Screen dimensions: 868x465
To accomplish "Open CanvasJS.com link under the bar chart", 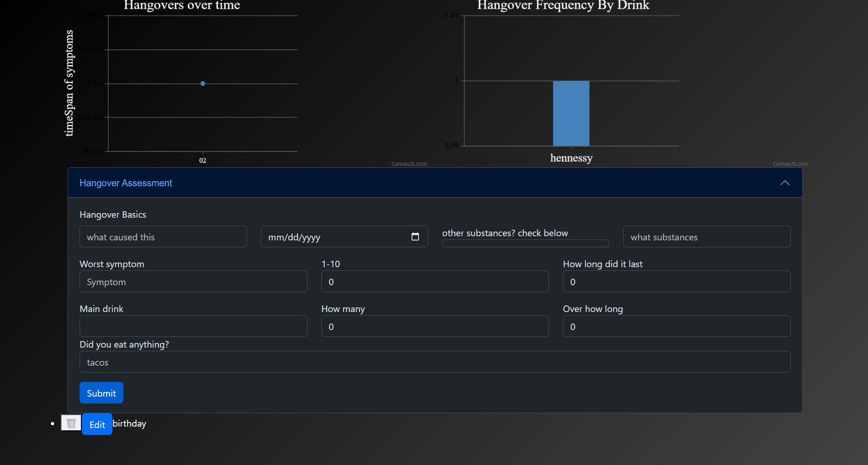I will coord(790,164).
